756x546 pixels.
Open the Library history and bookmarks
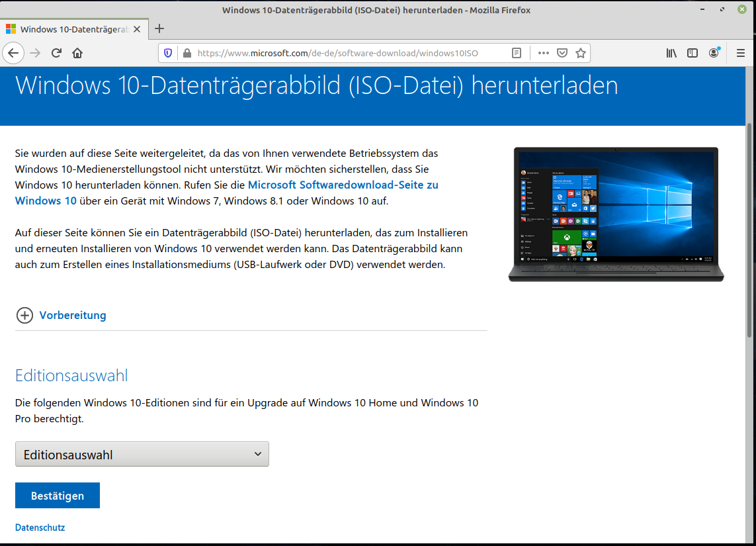[x=671, y=53]
